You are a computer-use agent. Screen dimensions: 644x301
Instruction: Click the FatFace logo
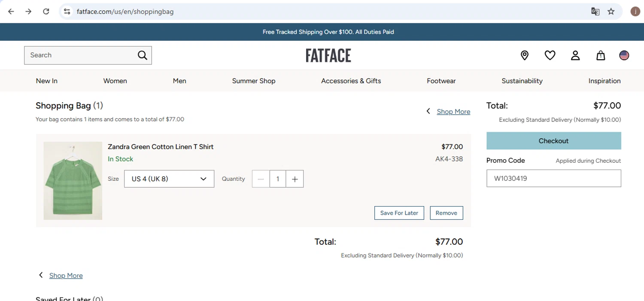328,55
